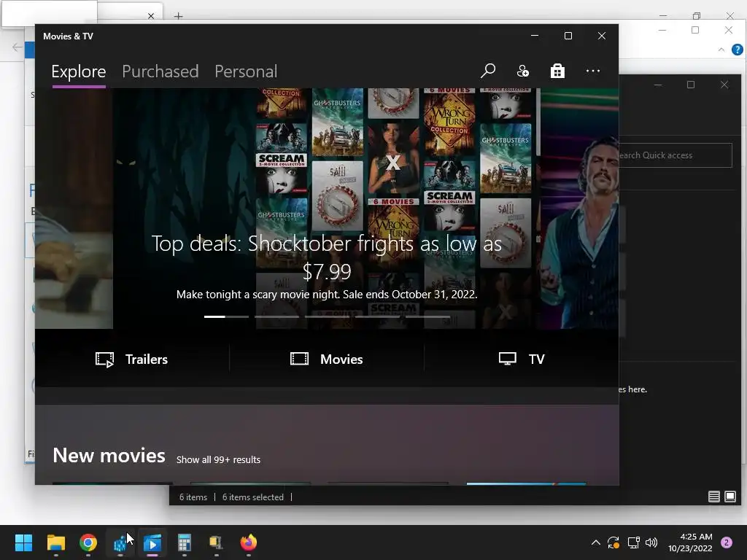Open the volume speaker tray icon

tap(651, 542)
